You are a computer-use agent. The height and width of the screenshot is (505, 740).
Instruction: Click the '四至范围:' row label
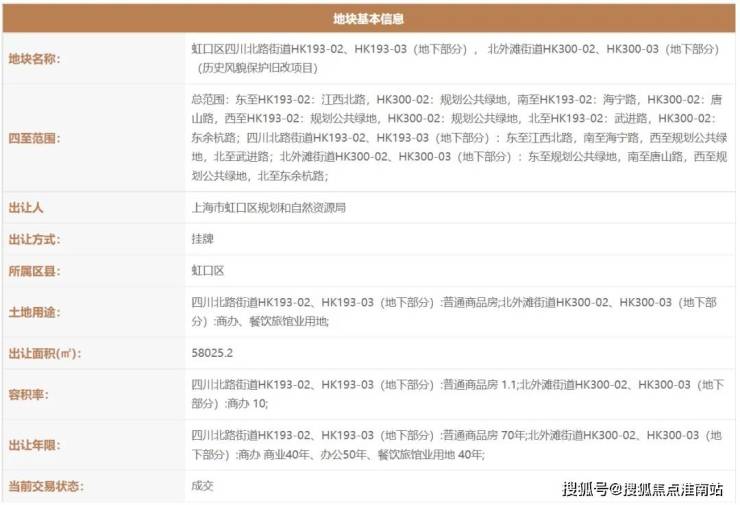click(x=34, y=138)
